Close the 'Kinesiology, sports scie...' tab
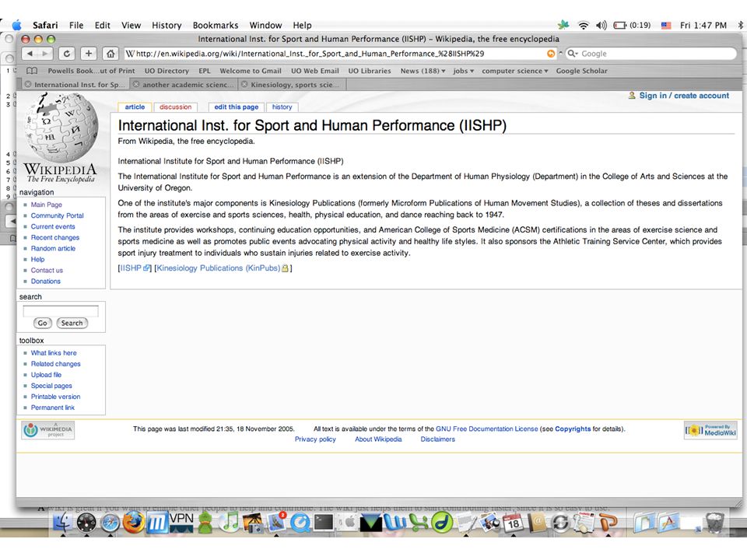 pyautogui.click(x=244, y=85)
